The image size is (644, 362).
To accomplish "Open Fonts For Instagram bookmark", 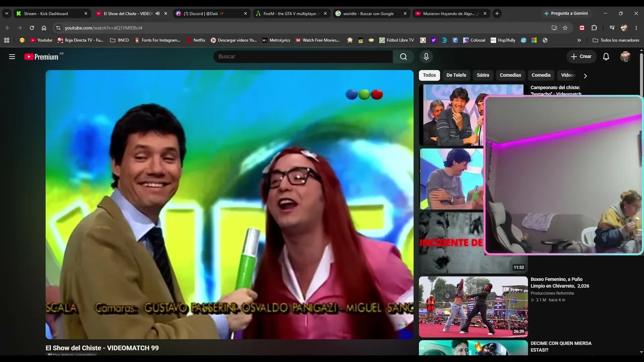I will pyautogui.click(x=157, y=40).
